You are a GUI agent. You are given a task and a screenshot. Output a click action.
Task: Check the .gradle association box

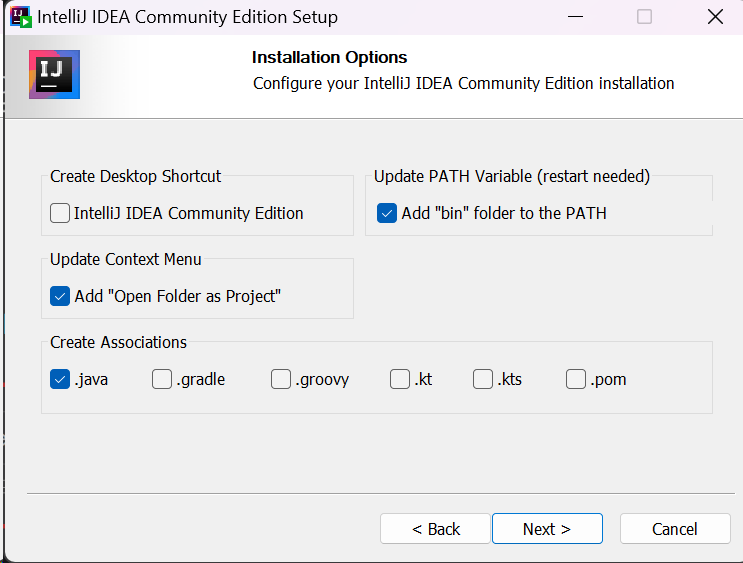[x=162, y=379]
